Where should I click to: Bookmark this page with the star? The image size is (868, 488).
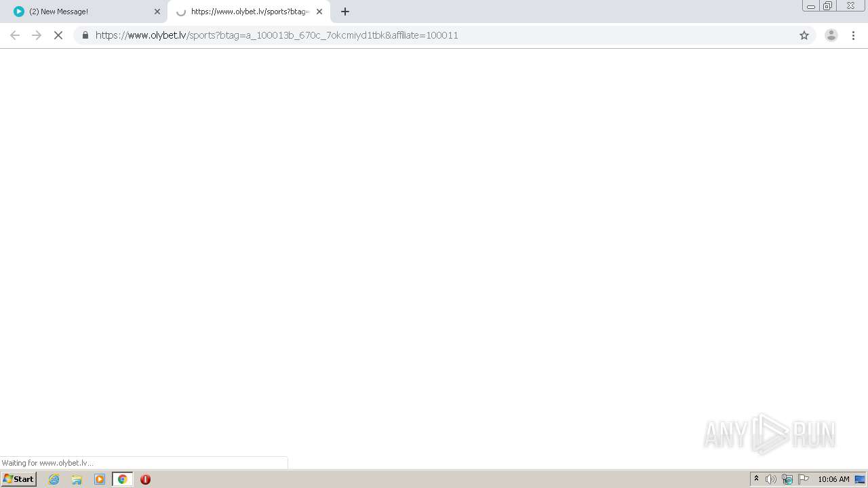(804, 35)
